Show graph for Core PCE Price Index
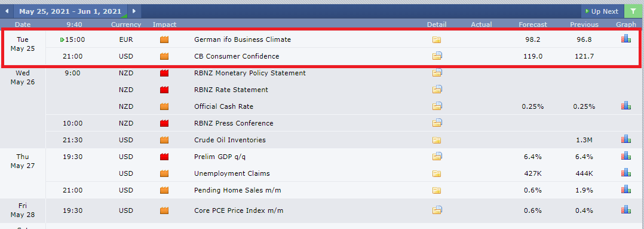This screenshot has width=644, height=229. pyautogui.click(x=625, y=210)
